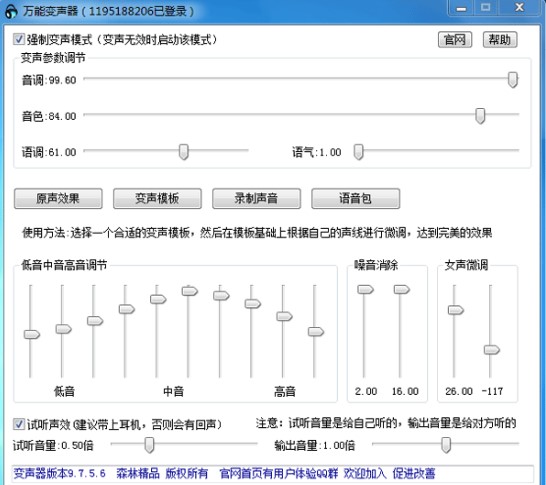546x485 pixels.
Task: Click the sixth equalizer band slider thumb, highest one
Action: click(190, 291)
